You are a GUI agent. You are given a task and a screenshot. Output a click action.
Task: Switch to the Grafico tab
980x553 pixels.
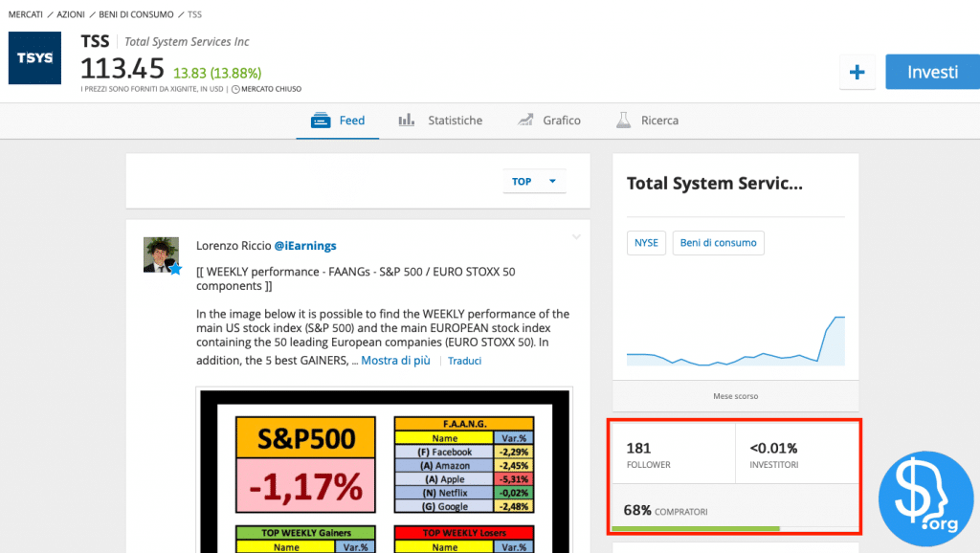(x=548, y=121)
